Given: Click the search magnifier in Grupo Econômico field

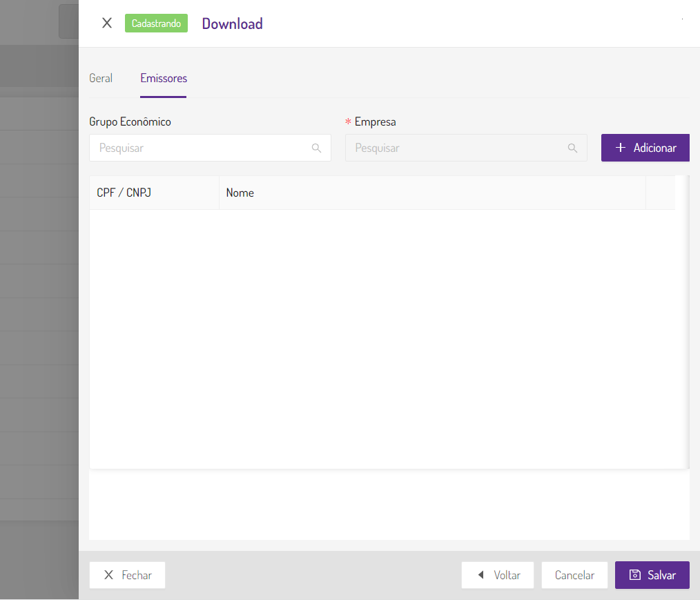Looking at the screenshot, I should pyautogui.click(x=317, y=148).
